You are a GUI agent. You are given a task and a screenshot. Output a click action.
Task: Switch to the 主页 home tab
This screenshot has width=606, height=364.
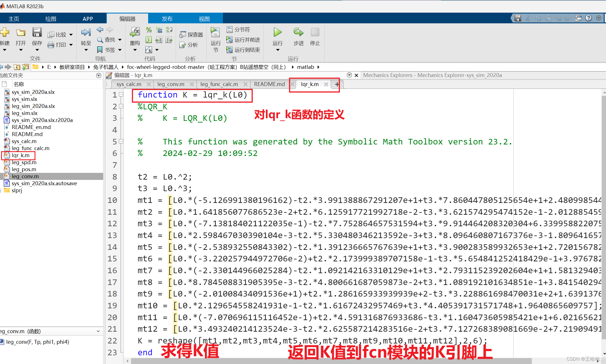pyautogui.click(x=13, y=19)
